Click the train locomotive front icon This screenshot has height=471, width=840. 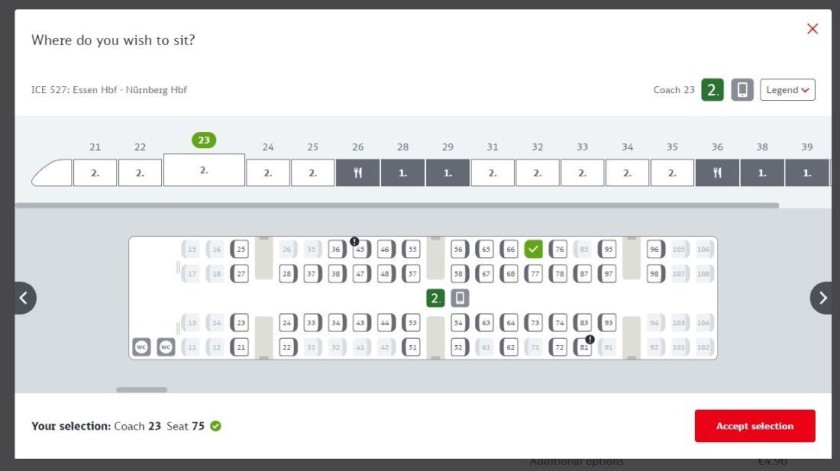click(51, 173)
